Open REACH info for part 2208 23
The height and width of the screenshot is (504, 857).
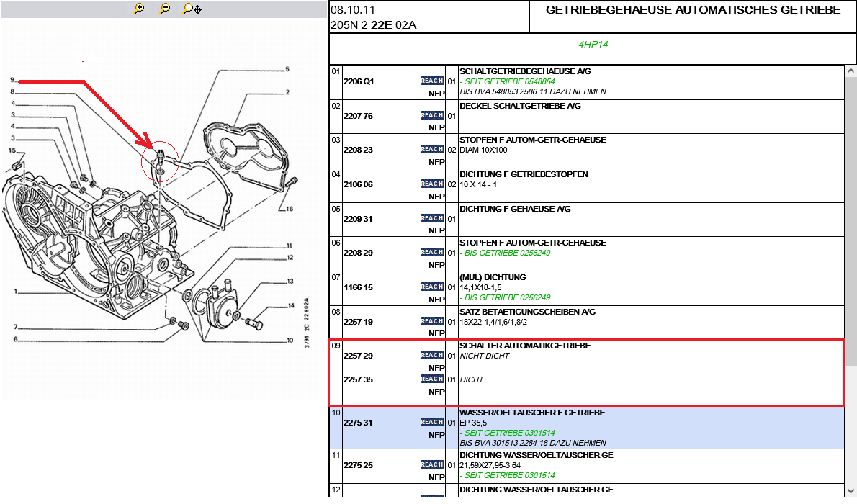[431, 149]
